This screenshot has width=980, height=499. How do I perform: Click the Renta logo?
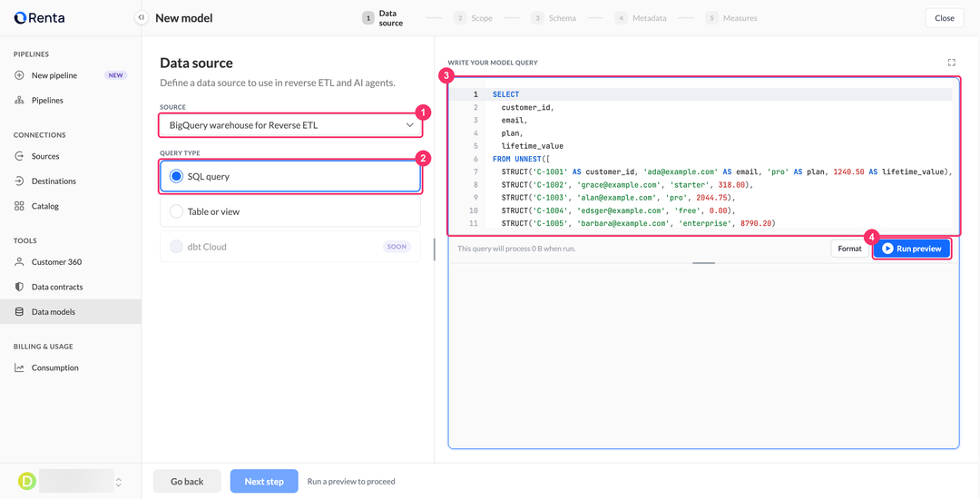[39, 18]
